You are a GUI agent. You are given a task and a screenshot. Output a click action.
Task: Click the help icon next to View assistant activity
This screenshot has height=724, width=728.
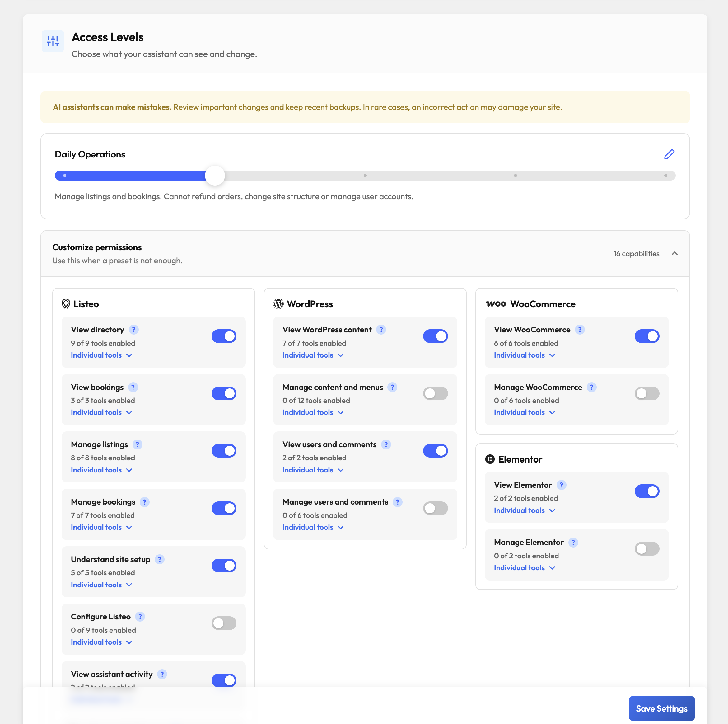(162, 674)
